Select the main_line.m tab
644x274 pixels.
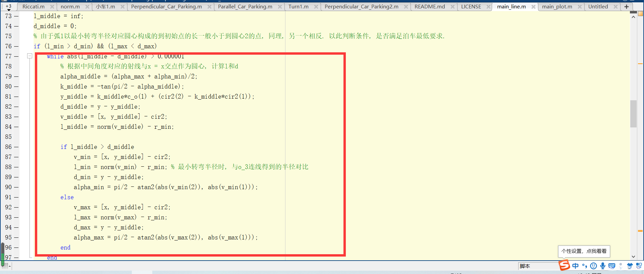click(512, 7)
